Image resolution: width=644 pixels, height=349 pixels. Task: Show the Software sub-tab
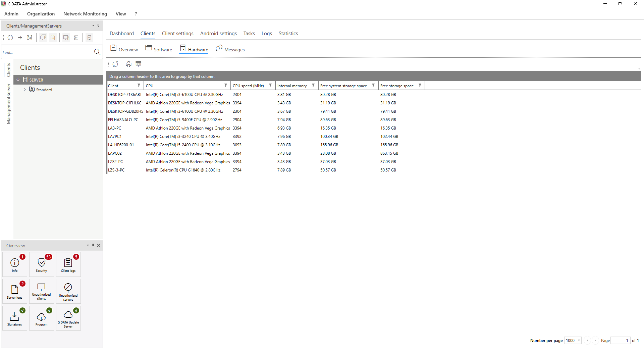coord(159,49)
